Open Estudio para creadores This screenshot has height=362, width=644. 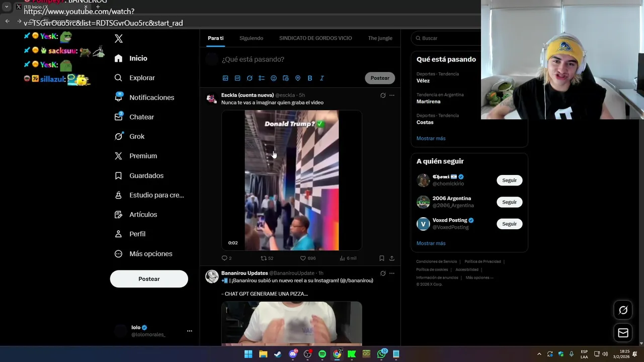[x=149, y=195]
